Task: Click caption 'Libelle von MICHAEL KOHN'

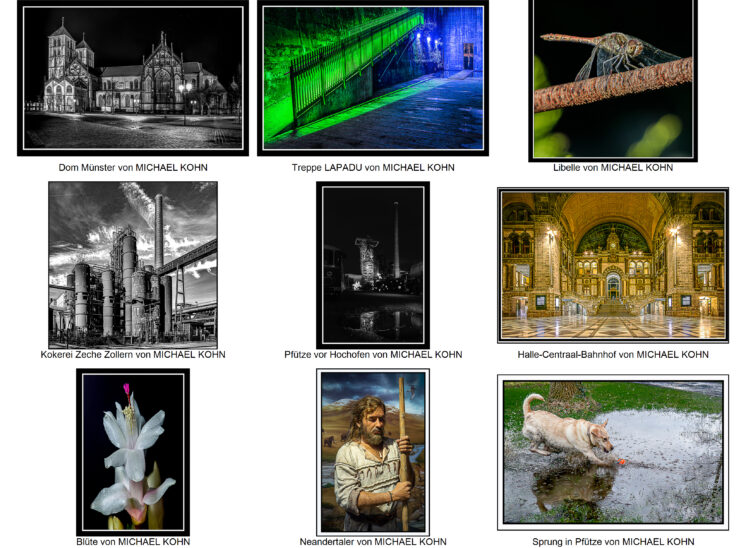Action: 613,167
